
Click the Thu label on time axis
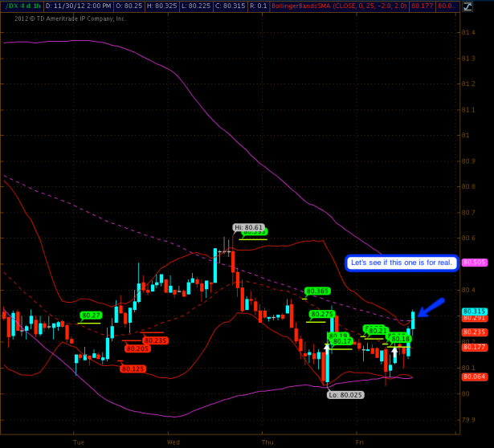point(267,442)
